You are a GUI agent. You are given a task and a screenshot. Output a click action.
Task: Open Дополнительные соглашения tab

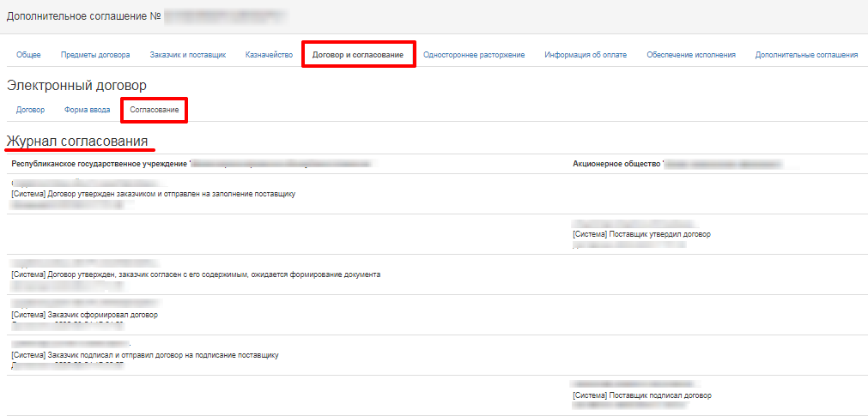[806, 55]
